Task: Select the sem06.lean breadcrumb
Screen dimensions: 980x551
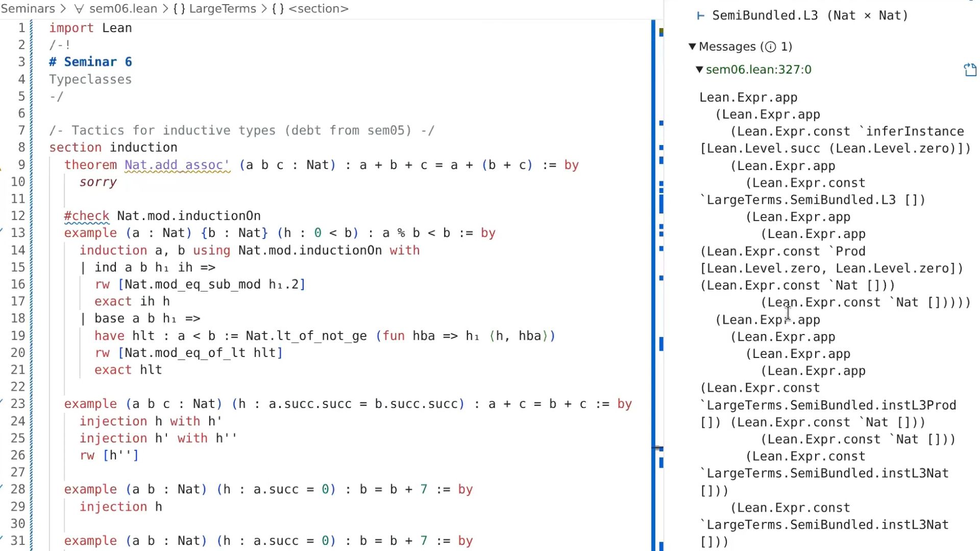Action: point(123,9)
